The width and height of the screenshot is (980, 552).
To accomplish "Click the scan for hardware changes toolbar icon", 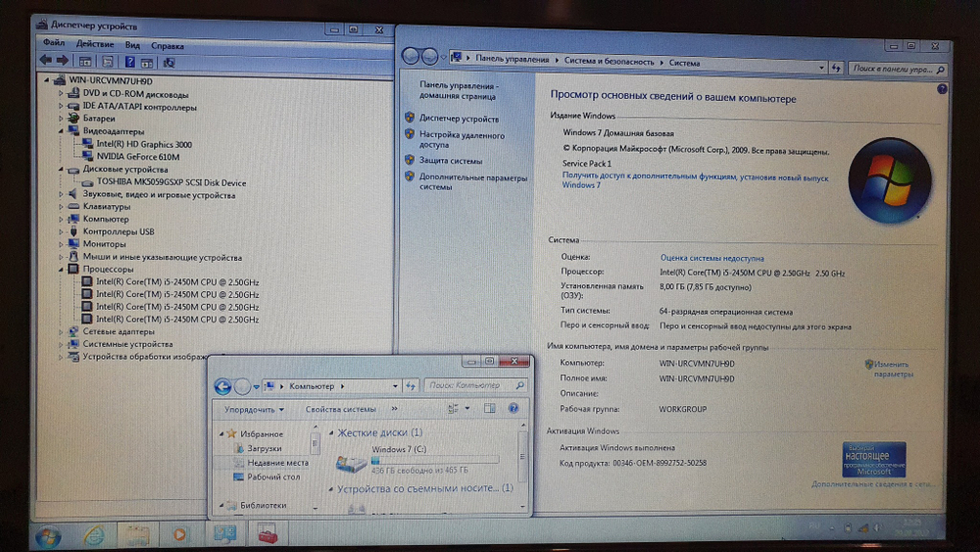I will 169,63.
